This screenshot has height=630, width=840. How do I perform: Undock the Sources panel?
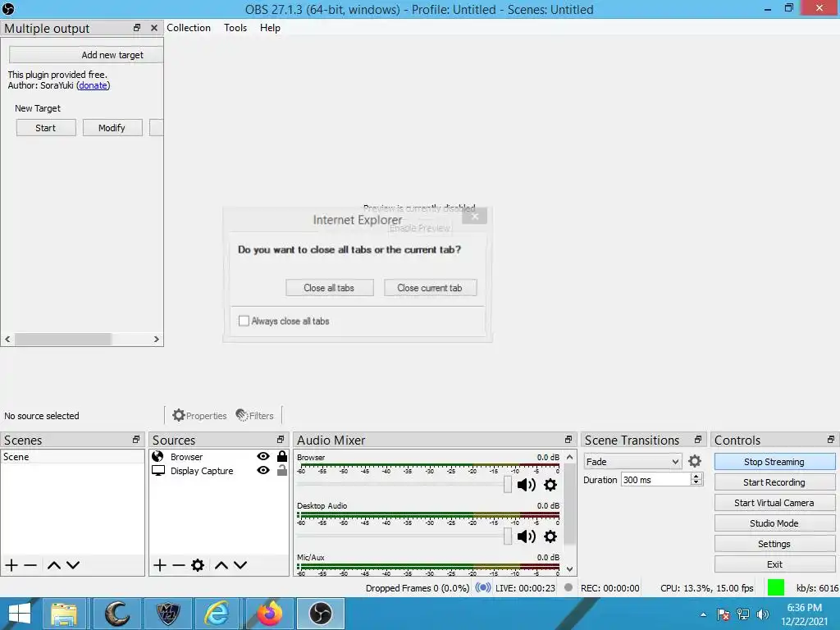point(281,440)
